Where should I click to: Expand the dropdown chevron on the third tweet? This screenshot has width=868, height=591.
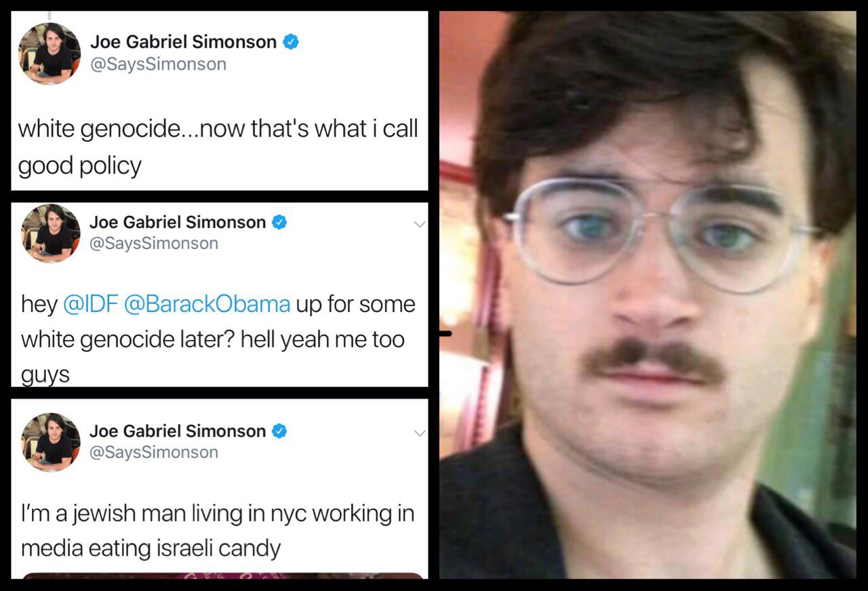(419, 433)
